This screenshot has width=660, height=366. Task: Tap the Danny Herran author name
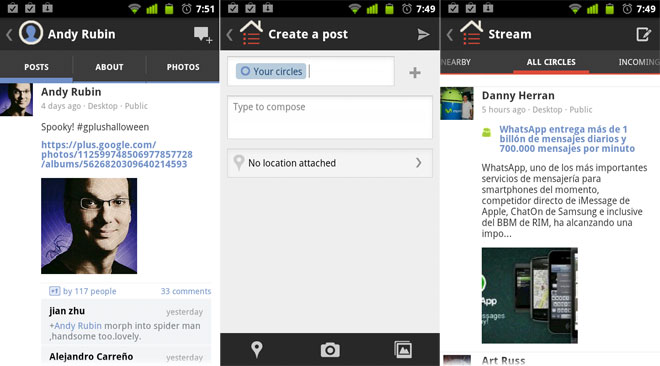[518, 95]
